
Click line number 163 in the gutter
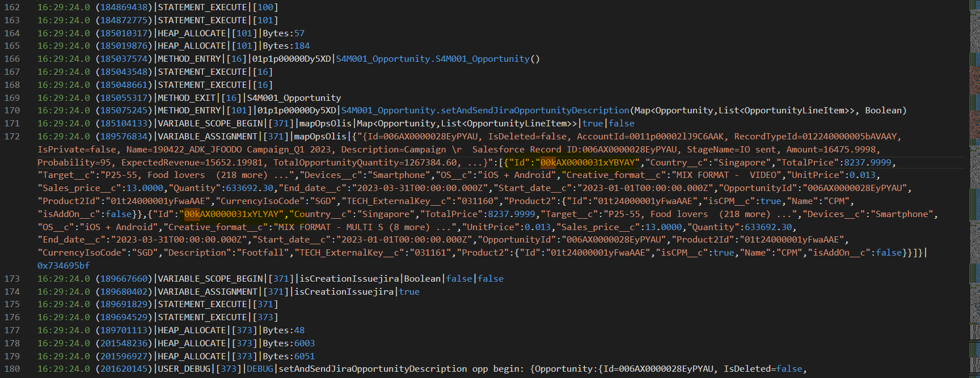[12, 20]
